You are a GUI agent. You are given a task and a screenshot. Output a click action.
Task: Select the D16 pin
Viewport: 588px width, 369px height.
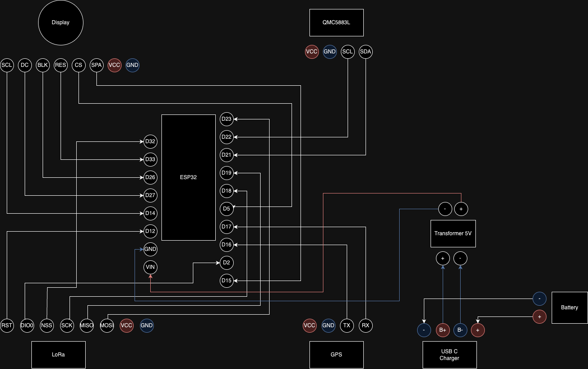tap(226, 245)
